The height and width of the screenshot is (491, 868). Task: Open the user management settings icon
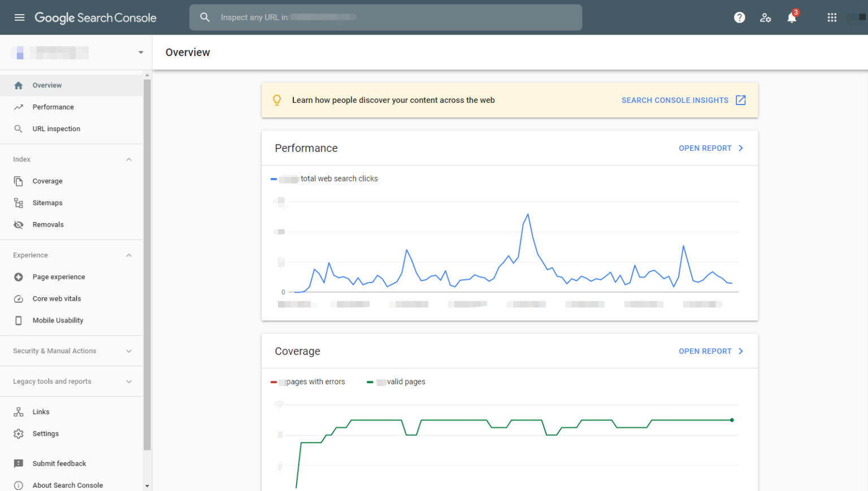coord(765,18)
